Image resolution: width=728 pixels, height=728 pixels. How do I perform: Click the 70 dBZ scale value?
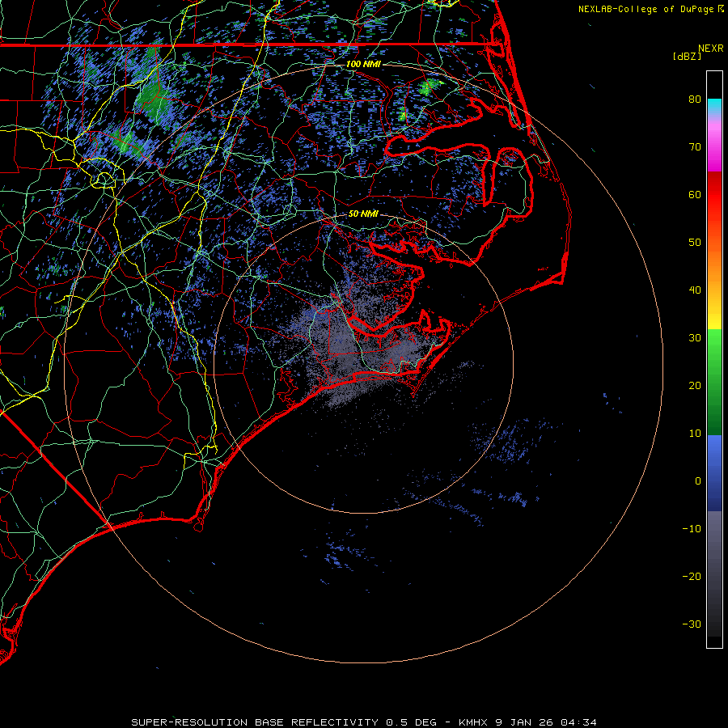pos(695,147)
